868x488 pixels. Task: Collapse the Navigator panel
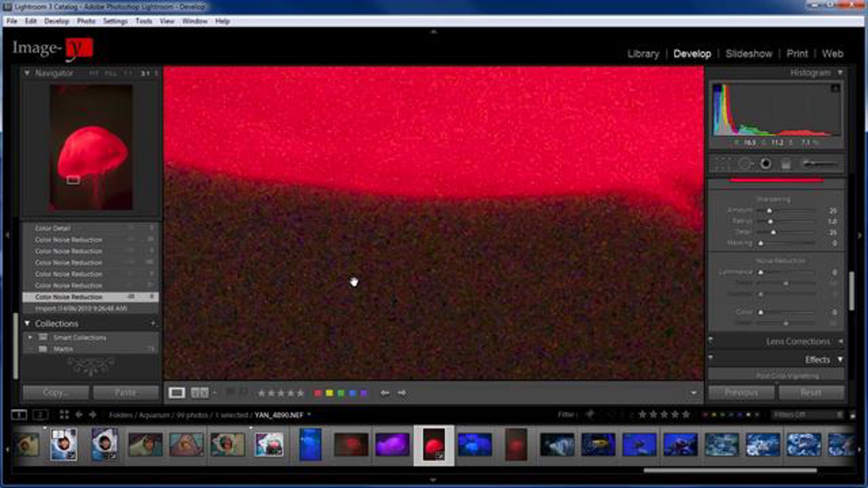pos(27,73)
